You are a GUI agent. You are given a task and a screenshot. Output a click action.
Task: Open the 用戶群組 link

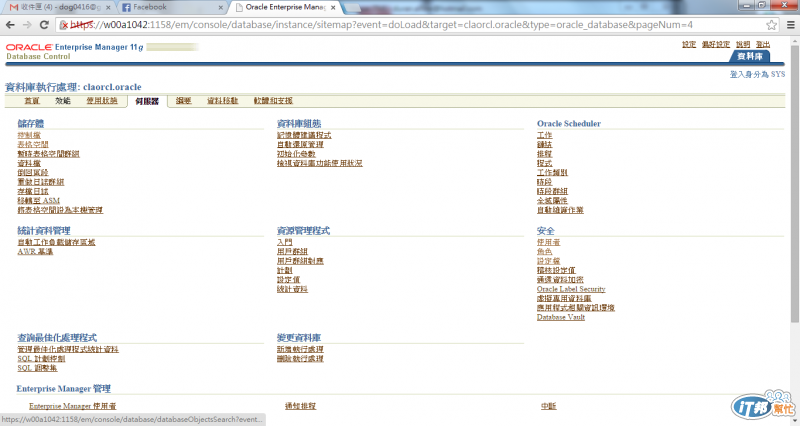click(x=292, y=252)
